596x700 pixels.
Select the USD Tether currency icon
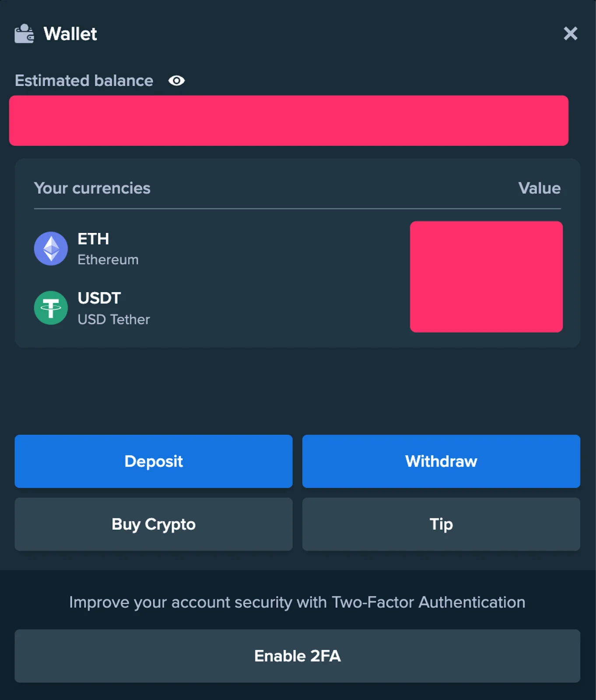click(51, 308)
